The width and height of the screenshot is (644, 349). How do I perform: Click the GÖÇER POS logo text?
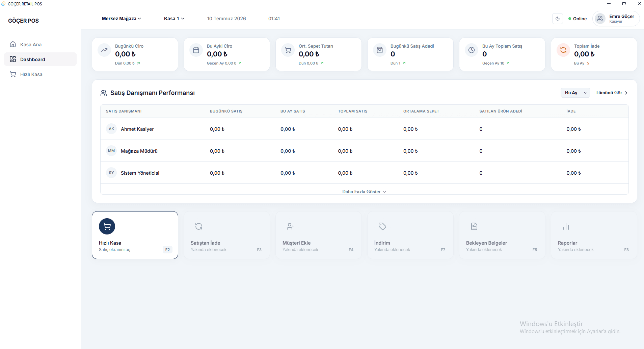pyautogui.click(x=23, y=21)
